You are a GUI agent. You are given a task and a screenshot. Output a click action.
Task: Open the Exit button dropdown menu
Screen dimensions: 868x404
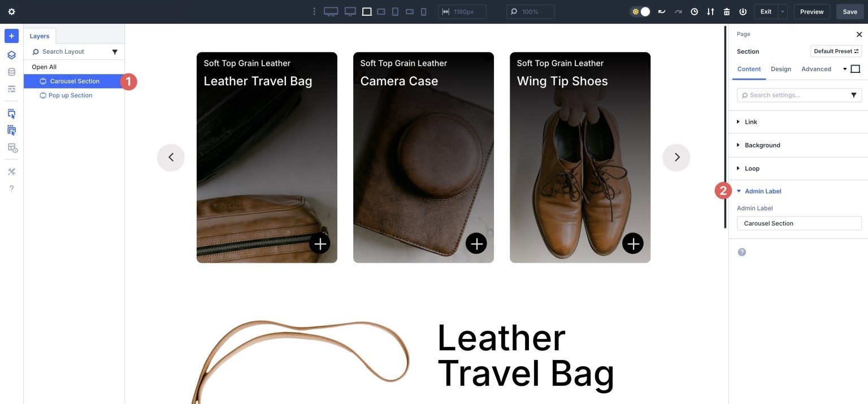tap(782, 11)
